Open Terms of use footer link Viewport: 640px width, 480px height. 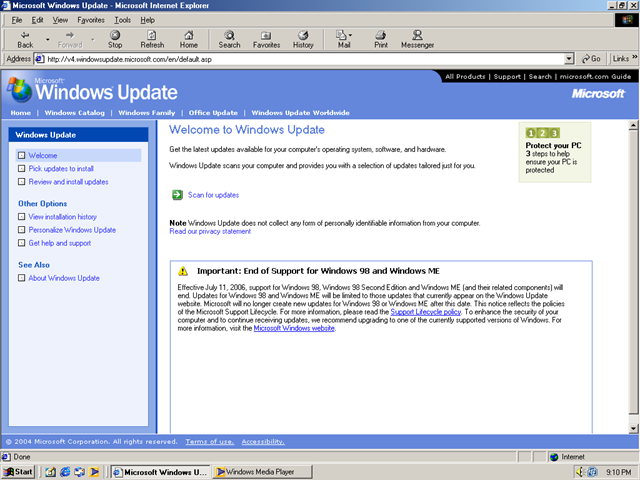[210, 442]
